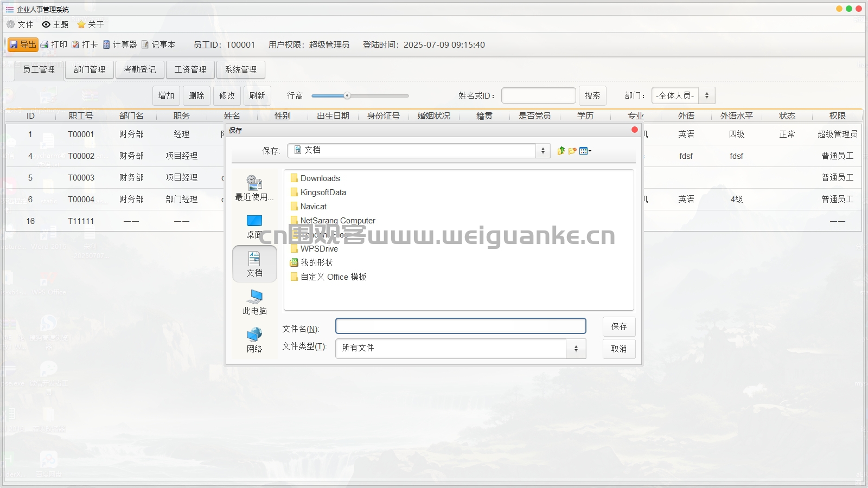This screenshot has width=868, height=488.
Task: Click the 搜索 button
Action: (x=592, y=95)
